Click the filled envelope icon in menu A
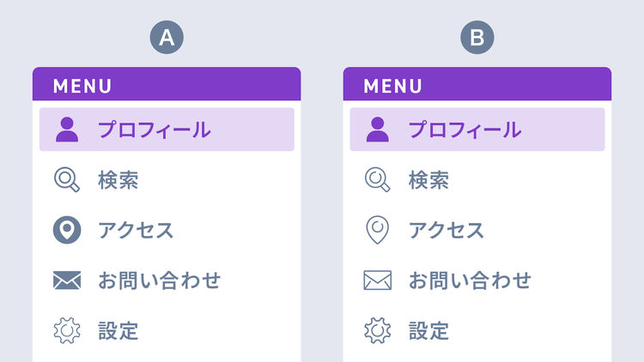The width and height of the screenshot is (644, 362). (x=67, y=280)
